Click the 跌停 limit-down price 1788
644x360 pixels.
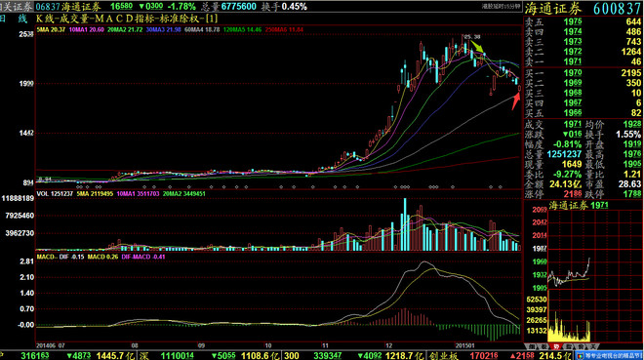[x=631, y=194]
